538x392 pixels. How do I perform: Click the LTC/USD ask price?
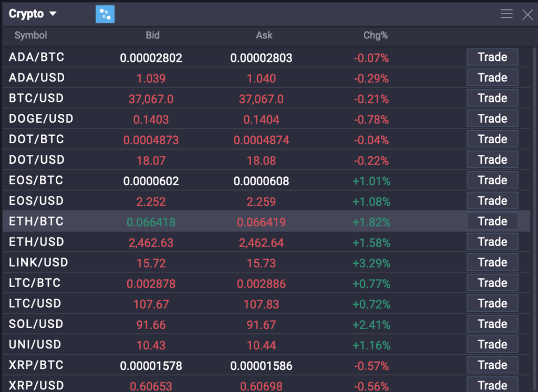[264, 303]
